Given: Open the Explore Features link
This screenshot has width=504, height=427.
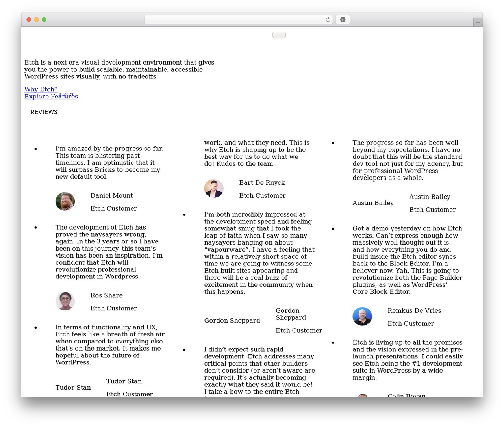Looking at the screenshot, I should (51, 97).
